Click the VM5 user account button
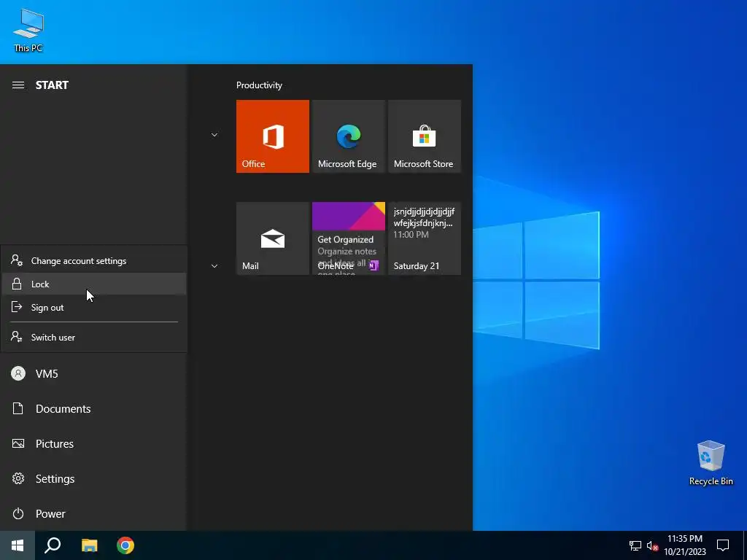The image size is (747, 560). [x=93, y=374]
